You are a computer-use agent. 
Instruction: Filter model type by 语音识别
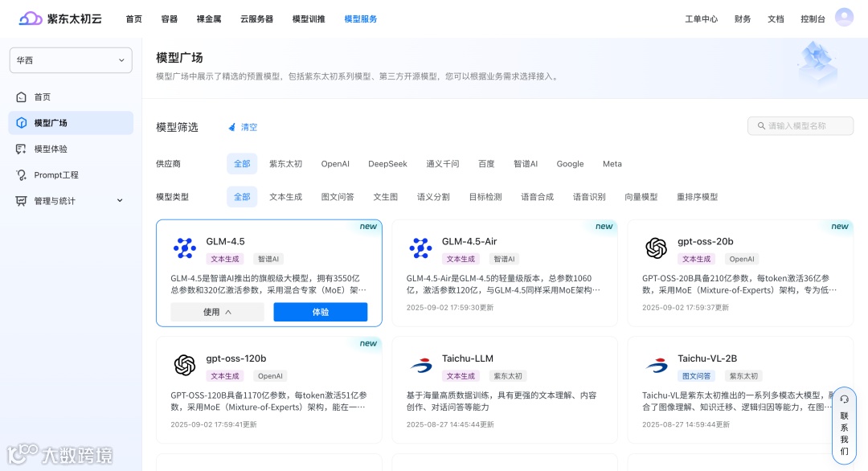click(590, 197)
